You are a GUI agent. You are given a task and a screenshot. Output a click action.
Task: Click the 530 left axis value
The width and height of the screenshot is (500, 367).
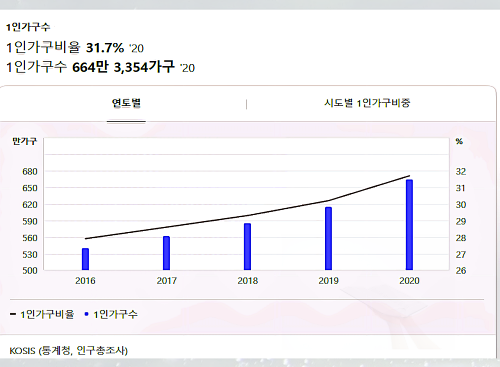(x=30, y=255)
